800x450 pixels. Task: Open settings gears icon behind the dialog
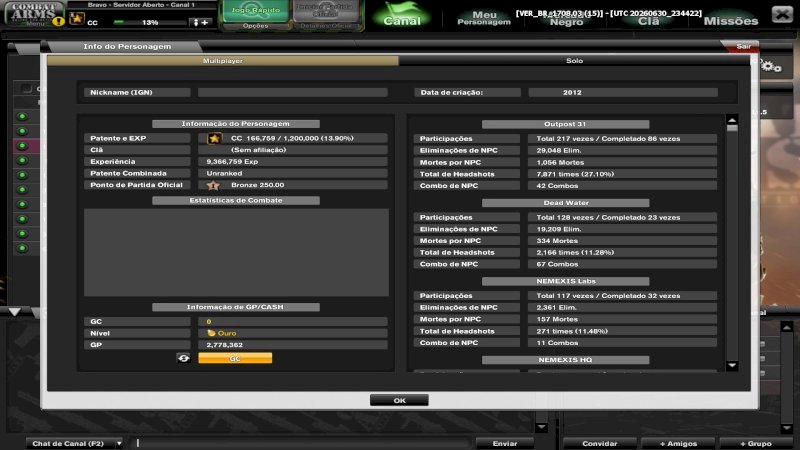tap(771, 66)
